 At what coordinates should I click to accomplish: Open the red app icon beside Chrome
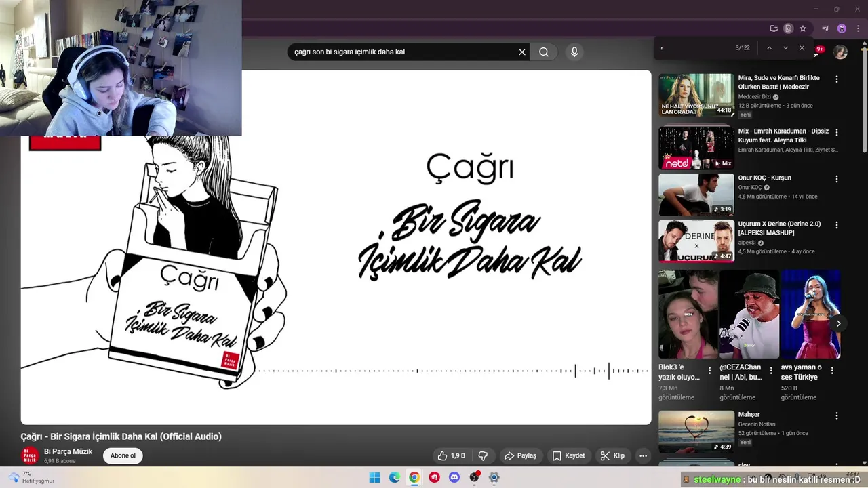click(x=435, y=477)
